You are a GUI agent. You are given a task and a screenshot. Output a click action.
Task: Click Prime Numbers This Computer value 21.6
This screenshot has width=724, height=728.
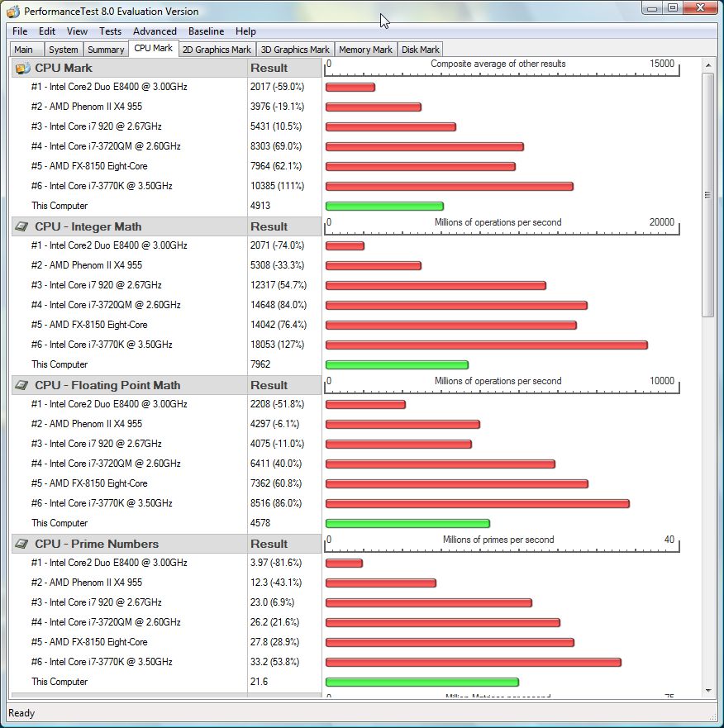coord(260,682)
